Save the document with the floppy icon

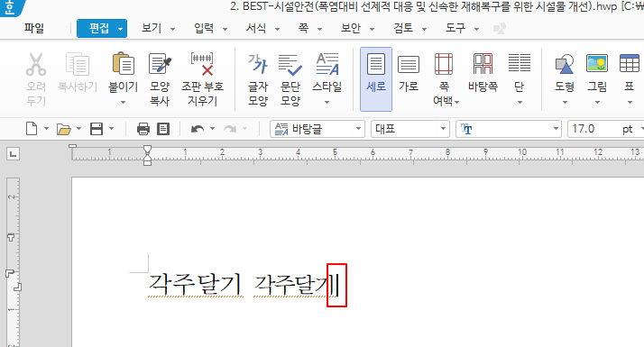tap(97, 129)
